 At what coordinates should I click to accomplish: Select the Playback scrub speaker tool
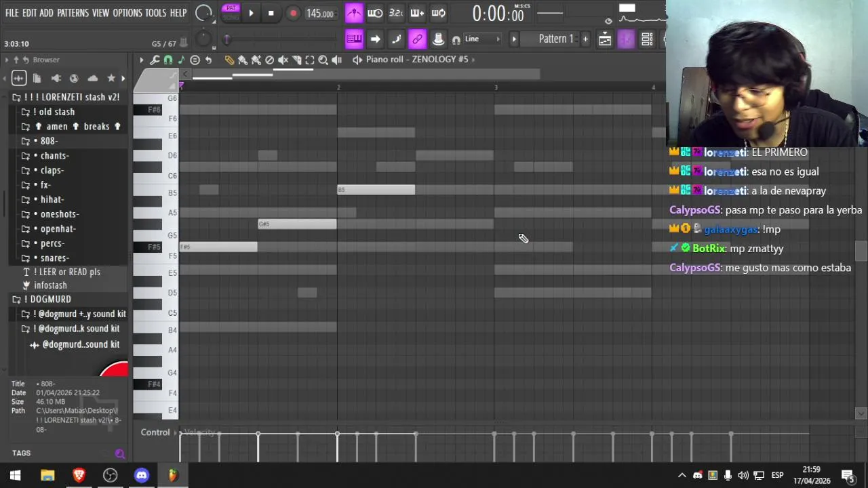[x=337, y=60]
